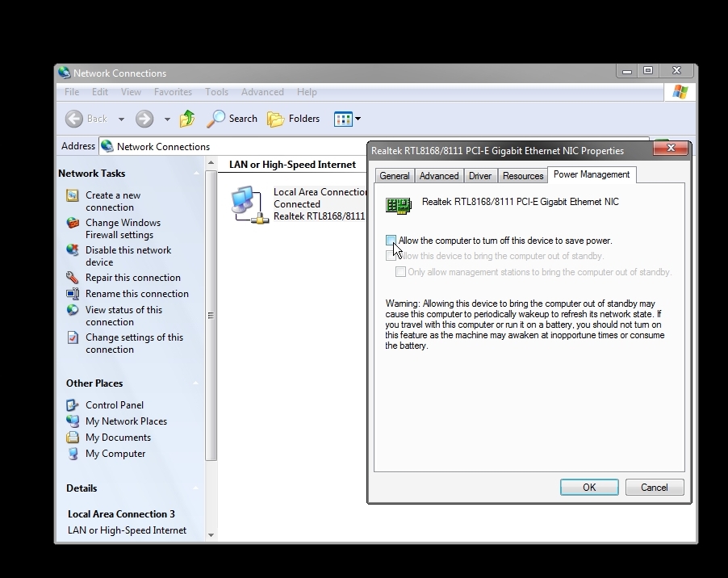728x578 pixels.
Task: Open the Advanced menu in Network Connections
Action: pyautogui.click(x=262, y=92)
